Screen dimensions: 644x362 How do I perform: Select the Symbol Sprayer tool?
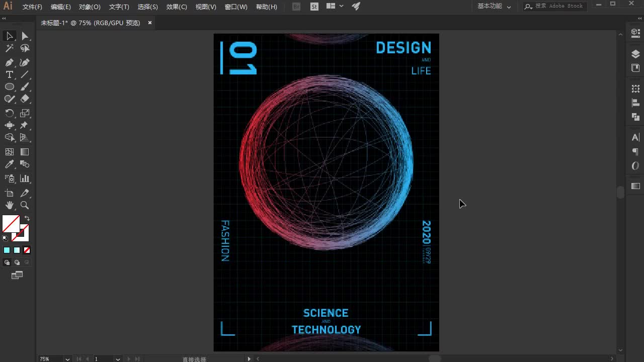click(10, 178)
